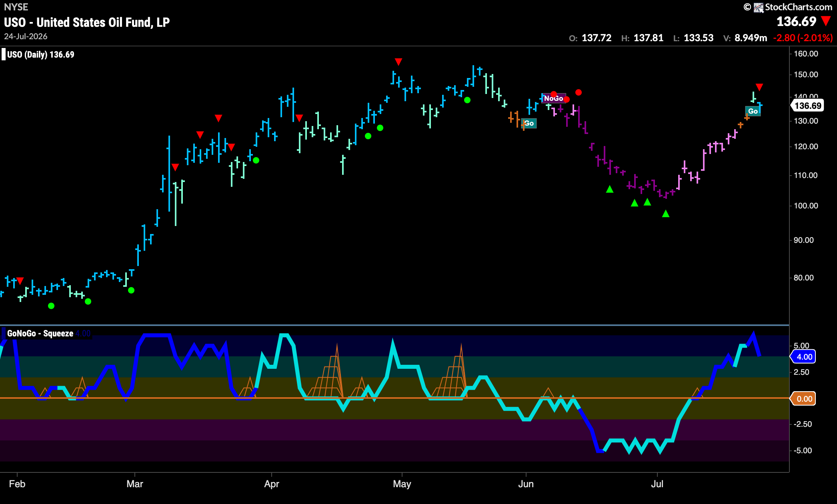Click the orange squeeze grid in mid-May
The image size is (837, 504).
[x=450, y=371]
